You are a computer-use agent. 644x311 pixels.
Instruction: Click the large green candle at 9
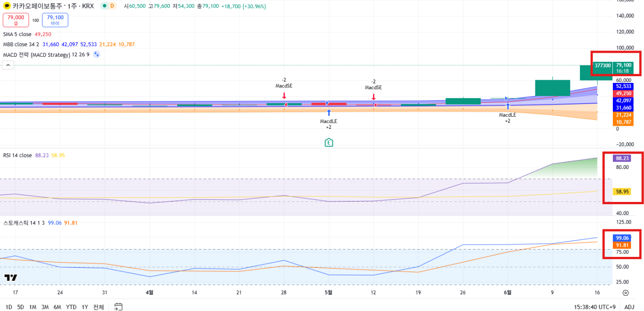(x=552, y=88)
